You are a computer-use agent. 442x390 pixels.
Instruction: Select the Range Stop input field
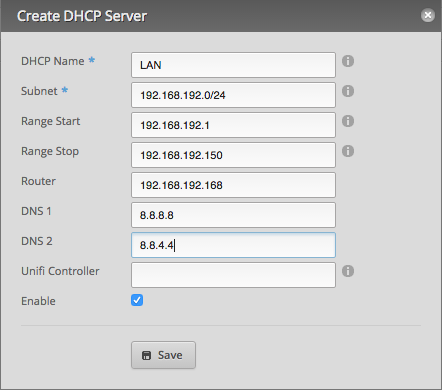(x=233, y=155)
